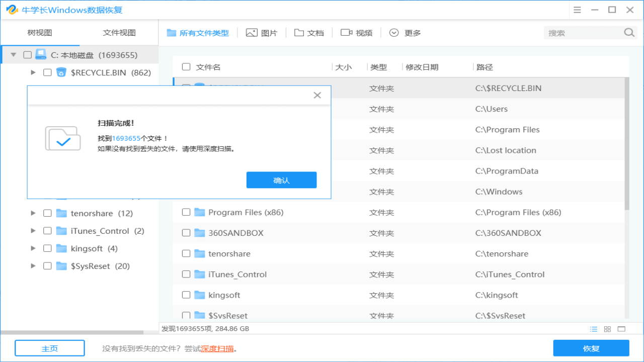Viewport: 644px width, 362px height.
Task: Switch to list view using bottom-right icon
Action: pos(593,329)
